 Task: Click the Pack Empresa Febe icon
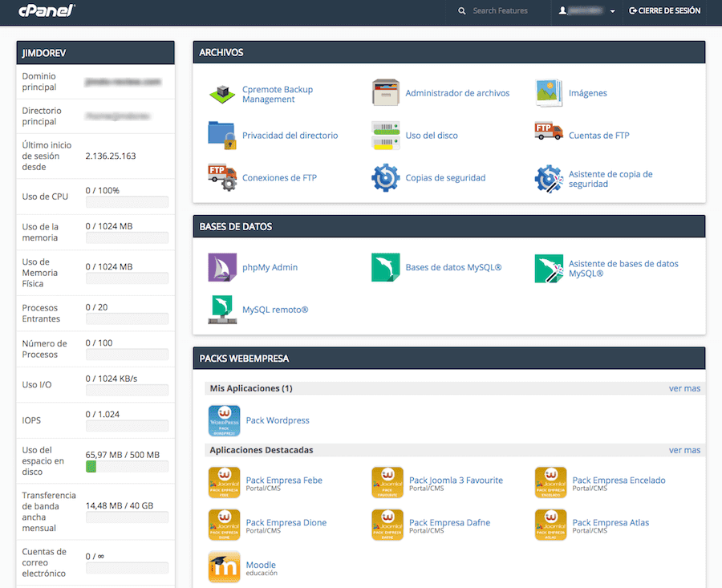click(224, 482)
